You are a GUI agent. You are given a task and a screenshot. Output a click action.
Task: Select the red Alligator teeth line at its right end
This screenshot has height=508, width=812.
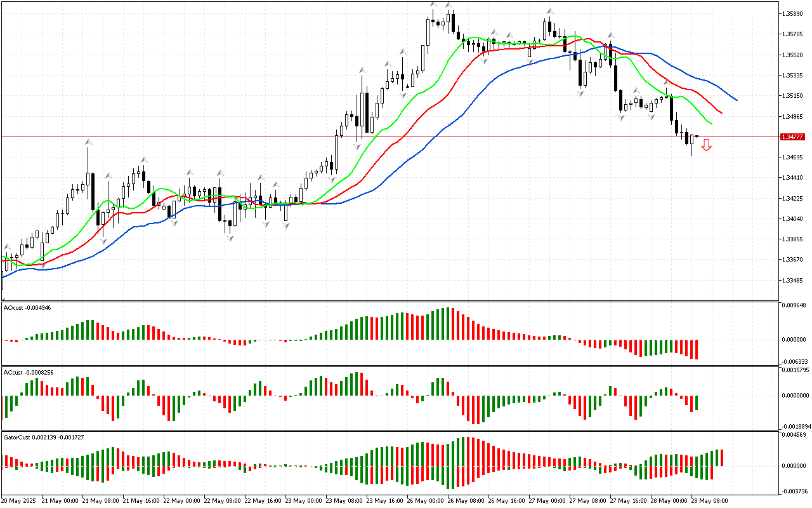[x=721, y=113]
